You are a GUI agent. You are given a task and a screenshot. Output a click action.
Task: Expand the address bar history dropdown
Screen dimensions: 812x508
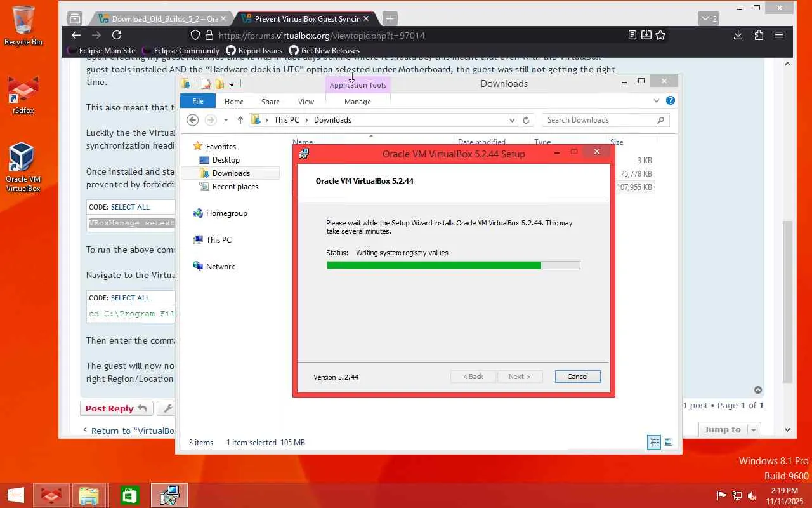pos(512,120)
